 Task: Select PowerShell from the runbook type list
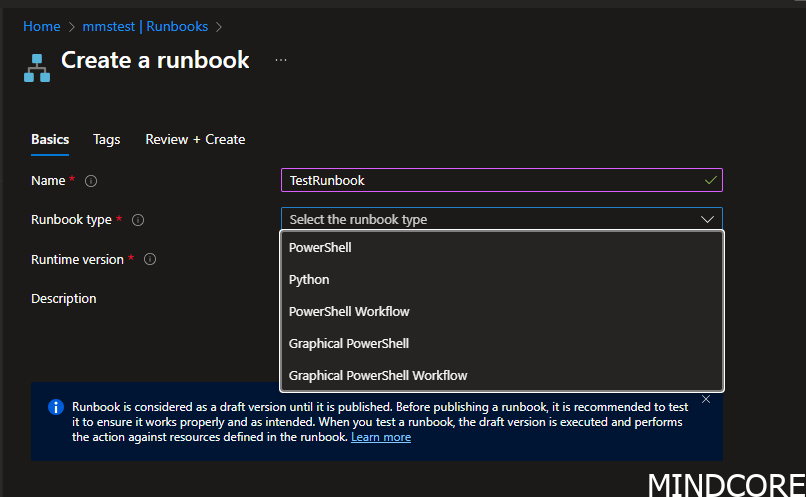(x=320, y=247)
